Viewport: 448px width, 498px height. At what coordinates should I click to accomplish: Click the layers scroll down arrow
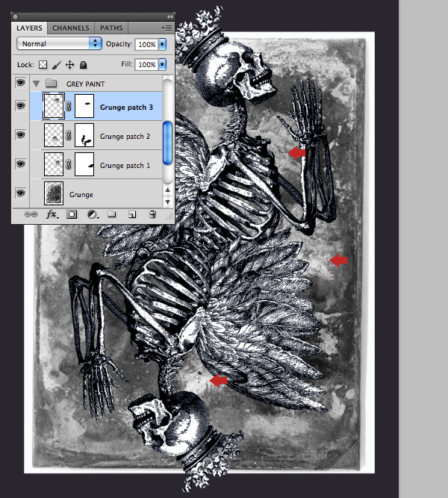coord(168,202)
